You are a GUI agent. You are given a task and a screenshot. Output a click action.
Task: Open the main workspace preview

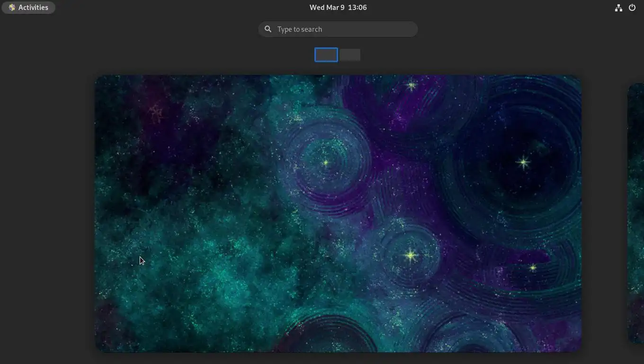click(x=338, y=213)
